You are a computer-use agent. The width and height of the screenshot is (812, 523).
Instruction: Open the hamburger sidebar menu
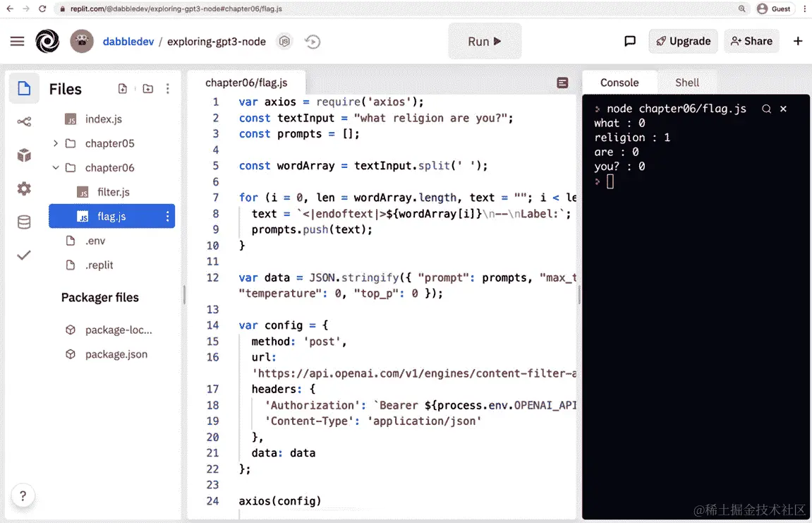click(17, 42)
